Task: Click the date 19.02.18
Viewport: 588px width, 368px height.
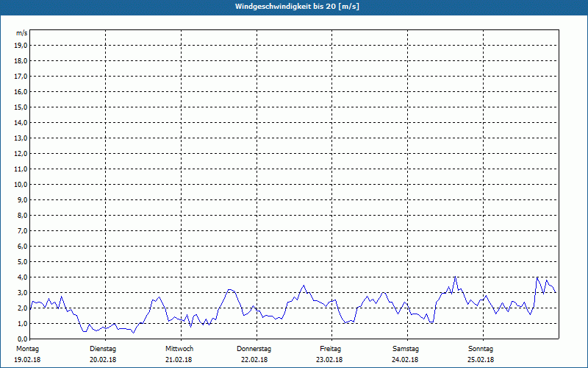Action: (x=27, y=360)
